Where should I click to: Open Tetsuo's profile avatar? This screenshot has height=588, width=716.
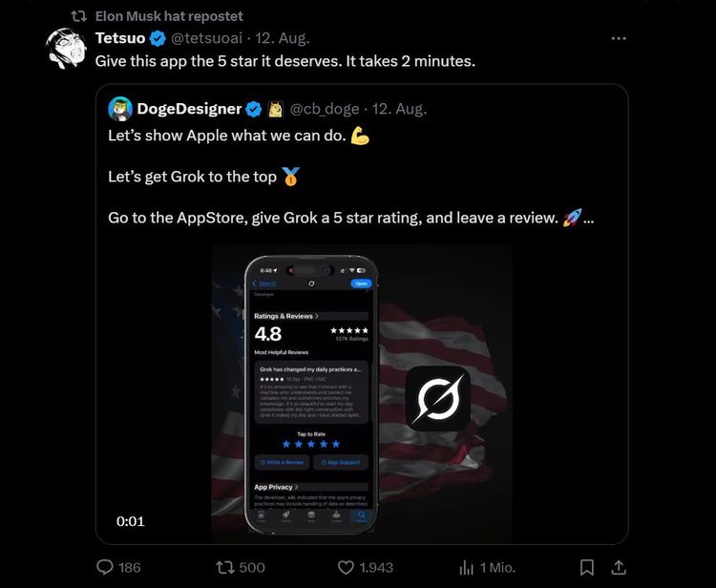click(x=67, y=50)
